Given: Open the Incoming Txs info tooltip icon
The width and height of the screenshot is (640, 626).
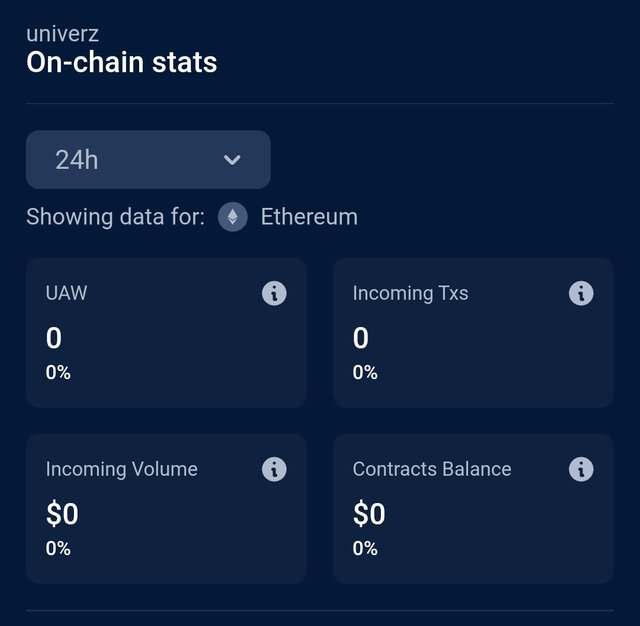Looking at the screenshot, I should tap(581, 293).
